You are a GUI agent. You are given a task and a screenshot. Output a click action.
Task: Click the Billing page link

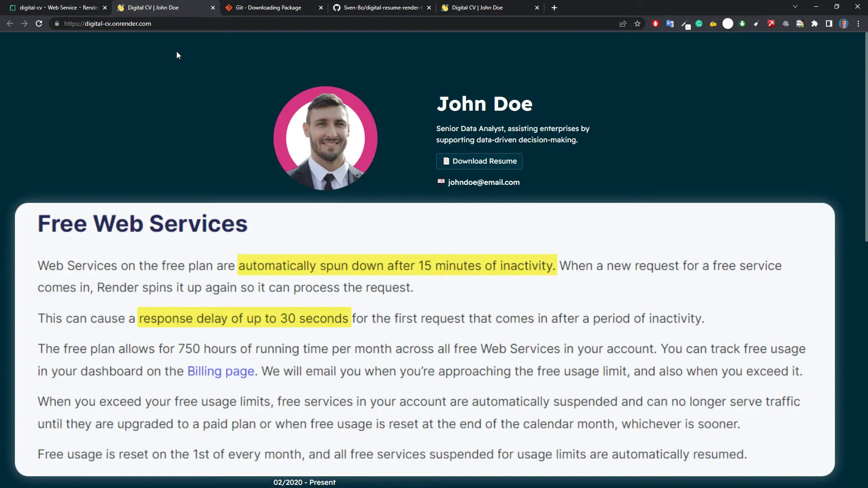click(x=221, y=371)
